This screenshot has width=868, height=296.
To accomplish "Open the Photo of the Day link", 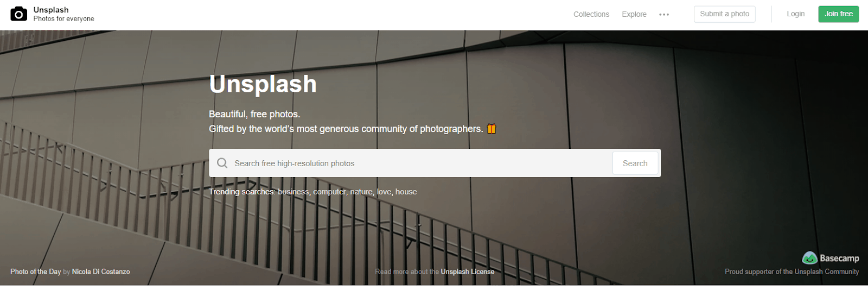I will point(36,272).
